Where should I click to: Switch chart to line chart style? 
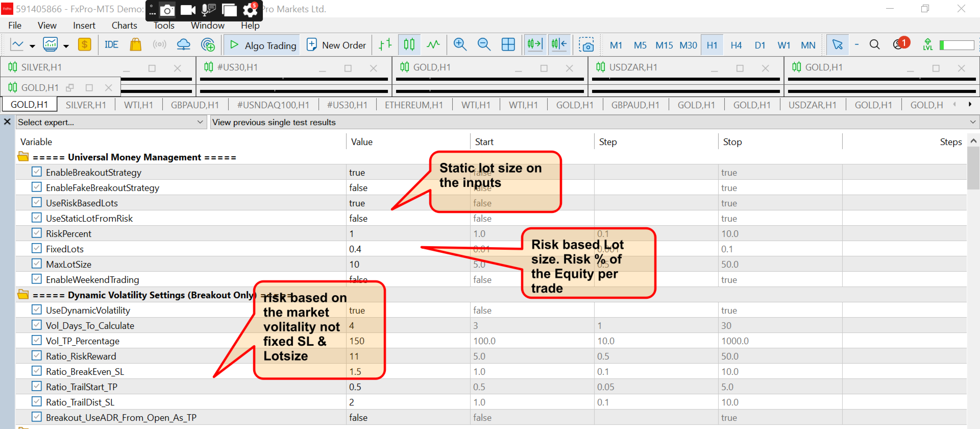[433, 45]
